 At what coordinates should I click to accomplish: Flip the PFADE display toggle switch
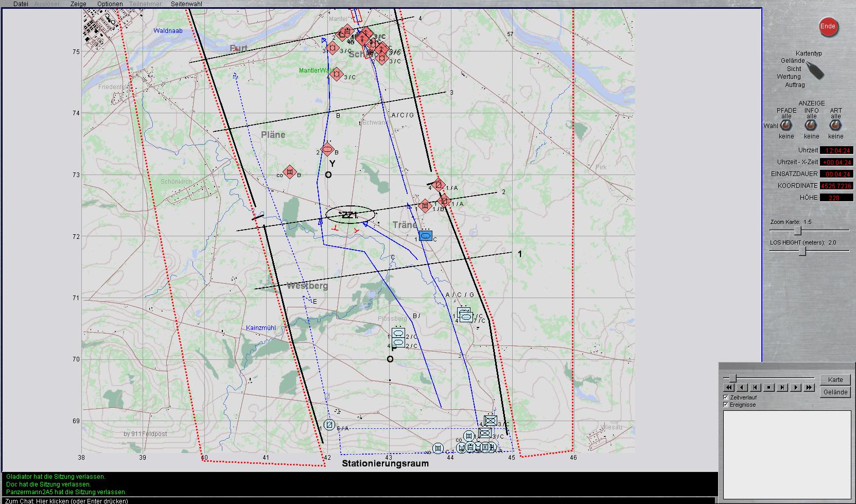(786, 126)
